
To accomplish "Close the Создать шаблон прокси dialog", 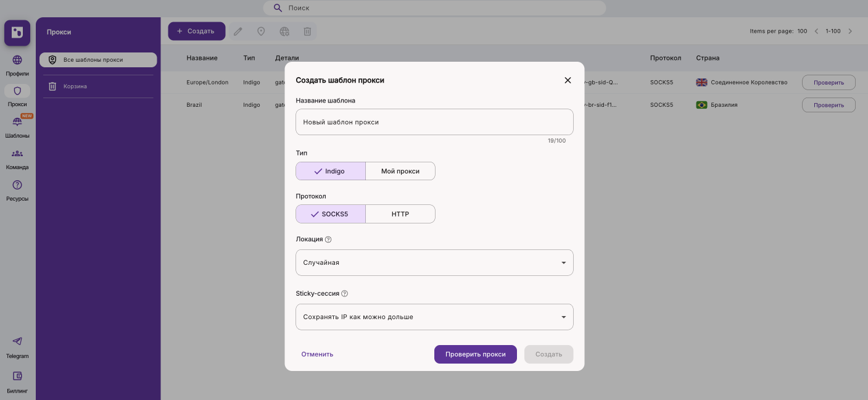I will point(568,80).
